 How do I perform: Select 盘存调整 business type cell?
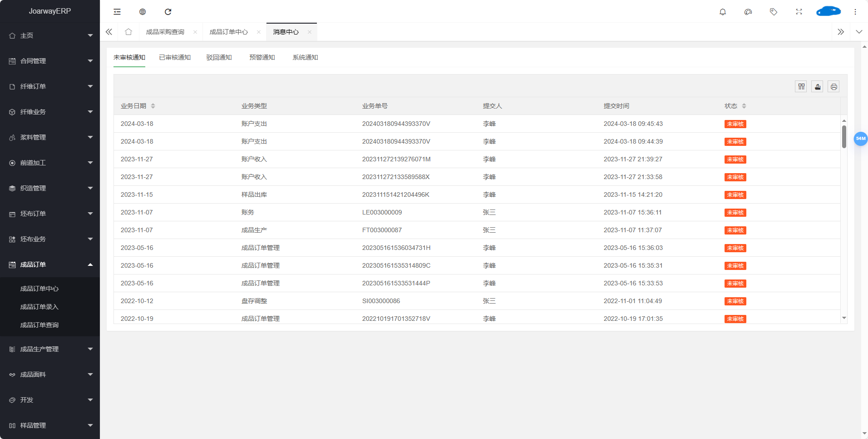click(254, 301)
